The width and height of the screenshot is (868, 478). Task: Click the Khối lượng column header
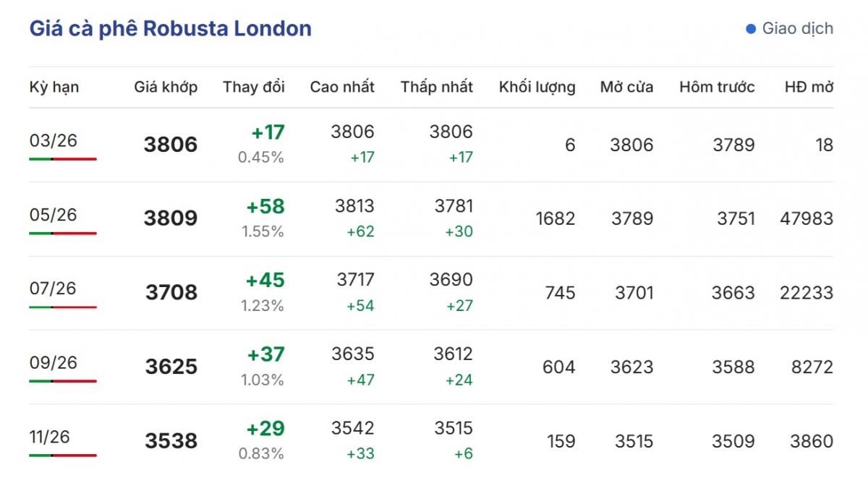[537, 88]
